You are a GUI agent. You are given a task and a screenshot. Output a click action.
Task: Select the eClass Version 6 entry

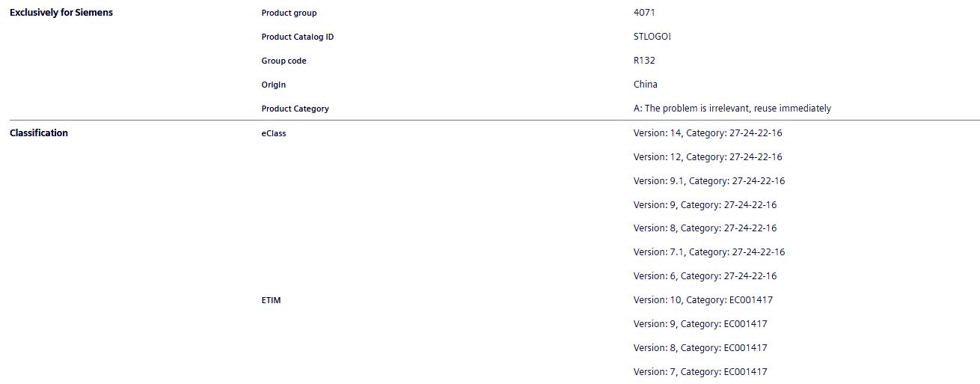[705, 276]
